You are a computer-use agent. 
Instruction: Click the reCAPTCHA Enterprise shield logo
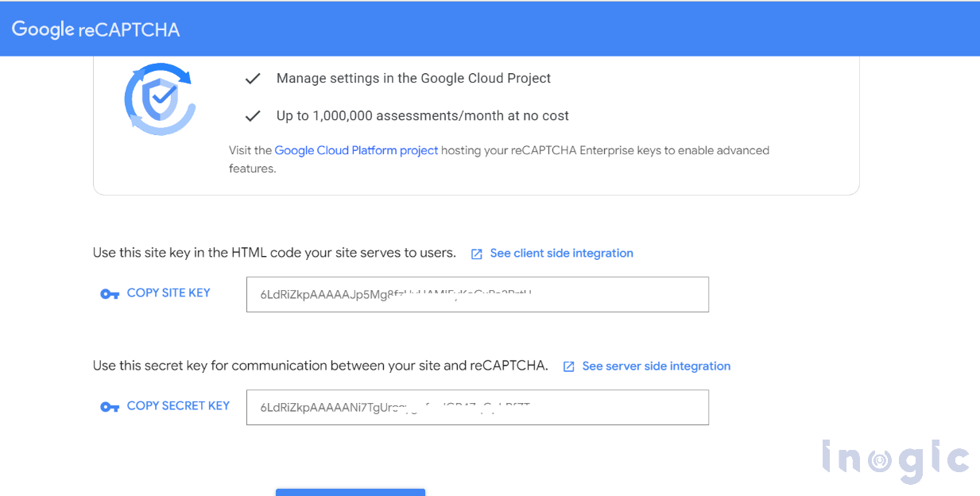click(x=160, y=99)
